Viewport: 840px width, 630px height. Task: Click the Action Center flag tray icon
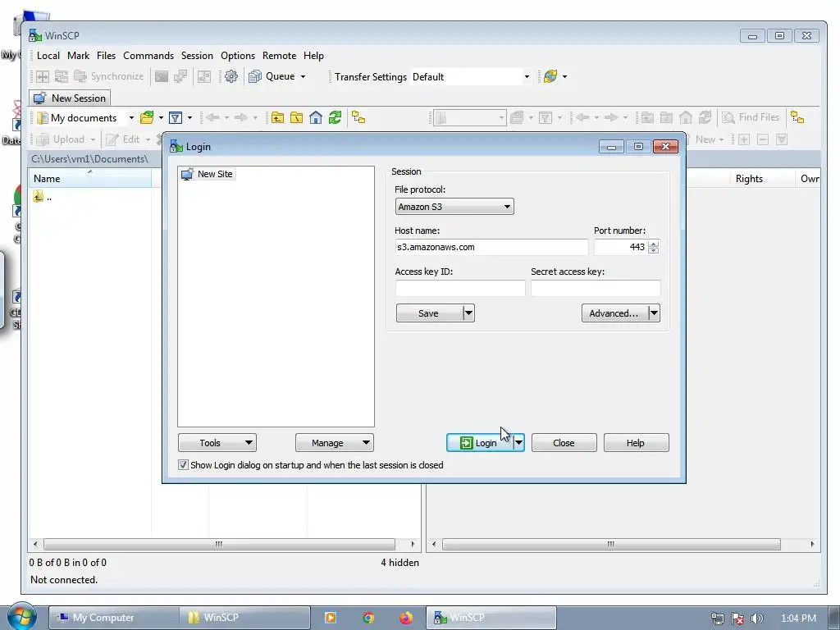(737, 619)
